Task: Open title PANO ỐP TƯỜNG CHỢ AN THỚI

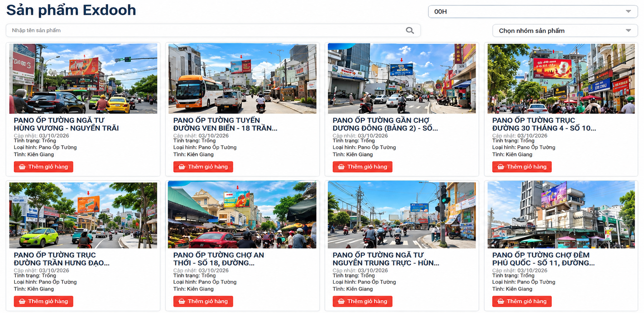Action: pyautogui.click(x=218, y=259)
